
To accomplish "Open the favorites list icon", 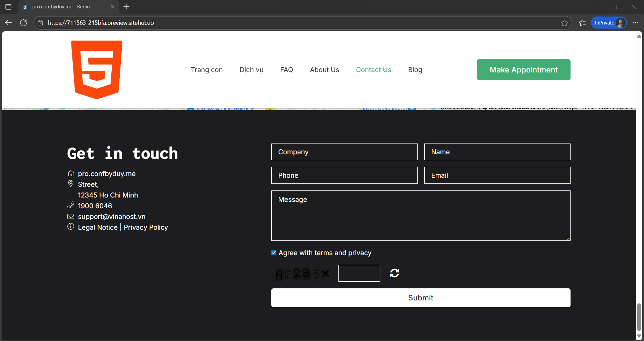I will 582,23.
